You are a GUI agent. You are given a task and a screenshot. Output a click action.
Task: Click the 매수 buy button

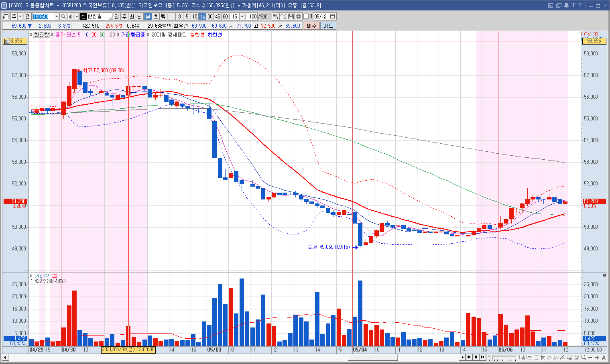312,26
